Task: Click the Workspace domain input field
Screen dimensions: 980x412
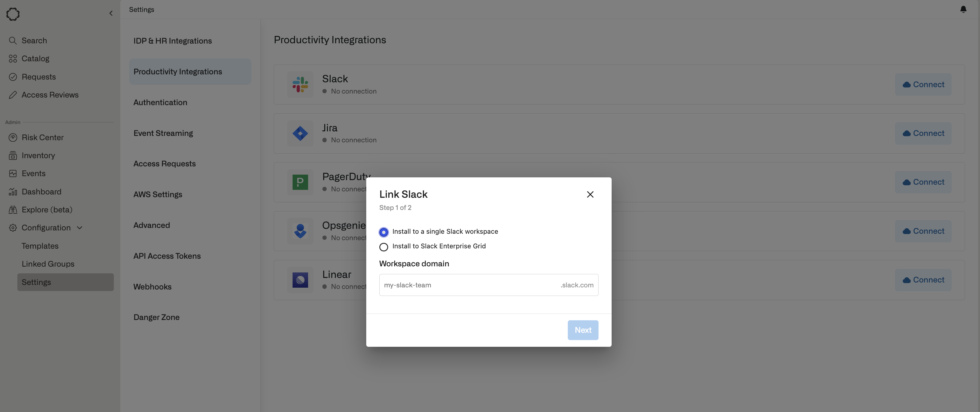Action: point(468,285)
